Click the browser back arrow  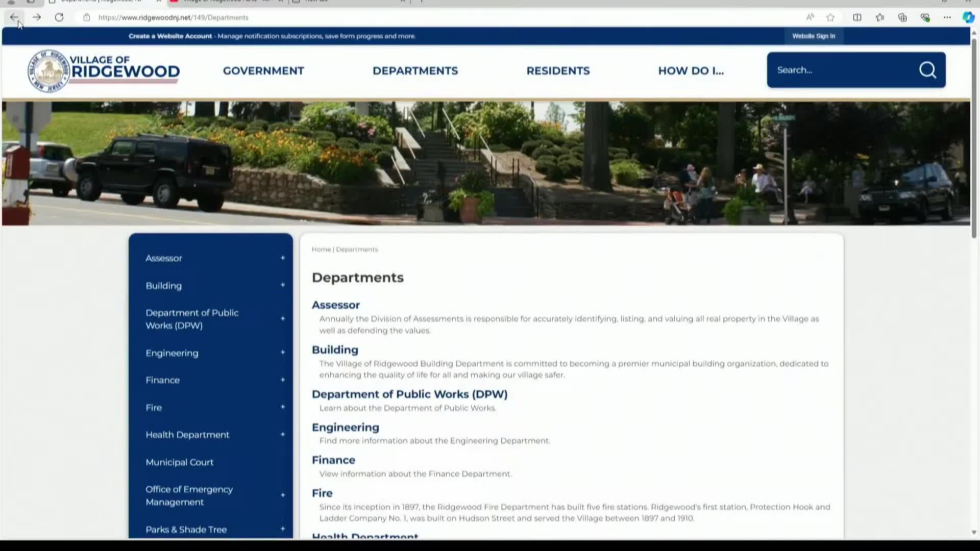coord(14,17)
